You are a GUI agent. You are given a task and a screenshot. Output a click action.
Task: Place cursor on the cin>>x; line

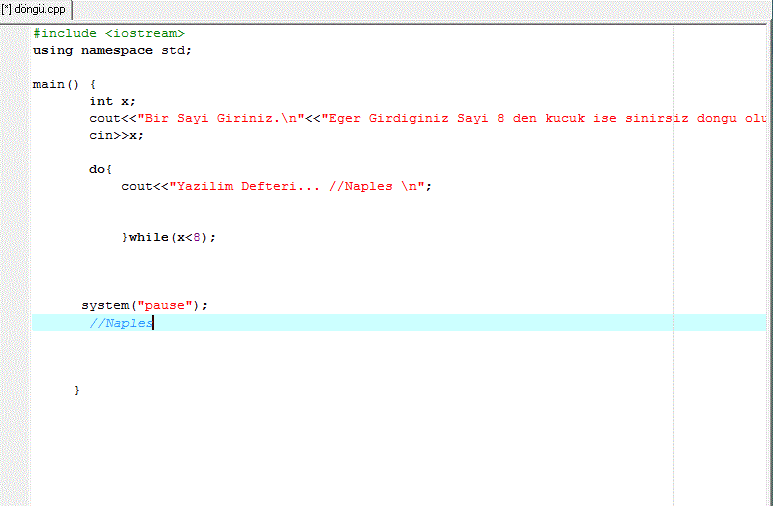point(116,135)
